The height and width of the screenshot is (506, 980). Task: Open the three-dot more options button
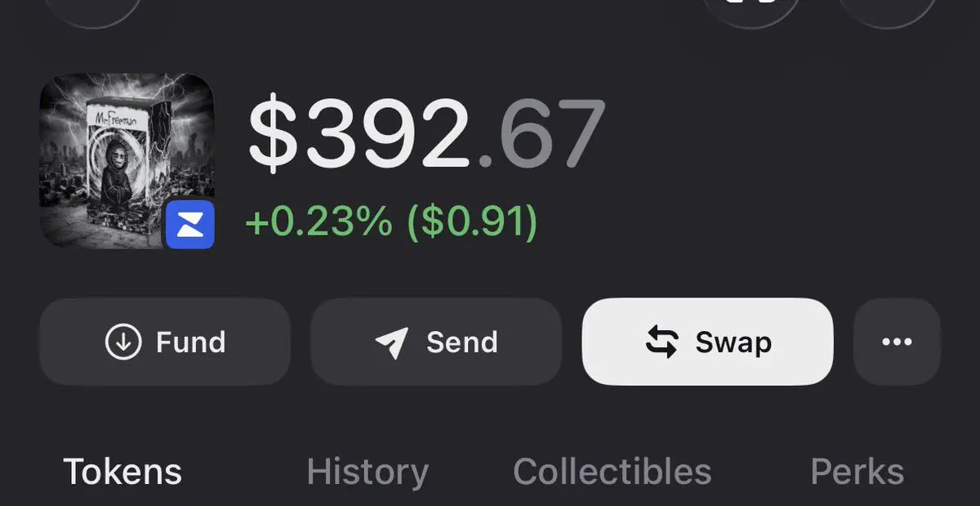click(x=897, y=342)
